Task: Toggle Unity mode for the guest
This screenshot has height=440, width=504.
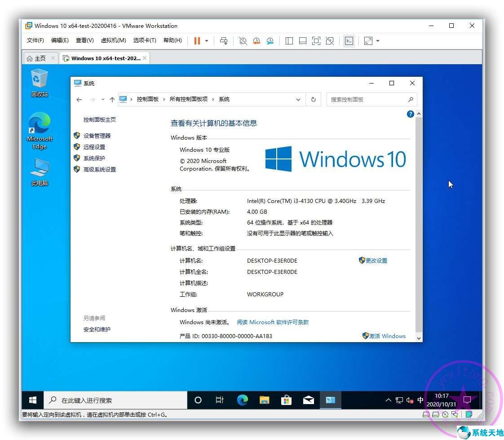Action: (330, 41)
